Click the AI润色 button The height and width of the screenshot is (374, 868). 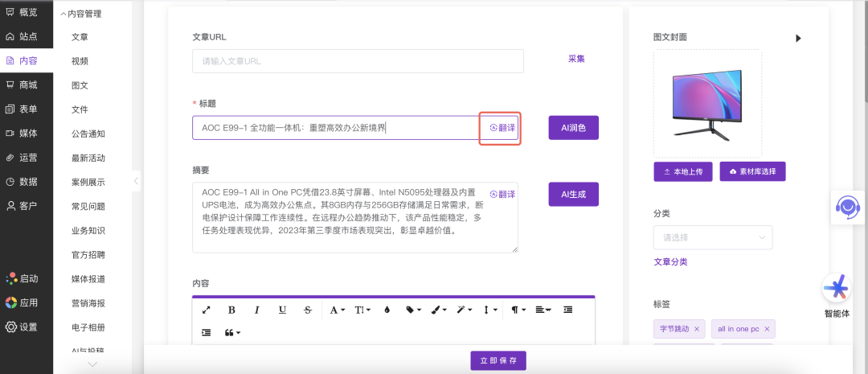point(574,127)
